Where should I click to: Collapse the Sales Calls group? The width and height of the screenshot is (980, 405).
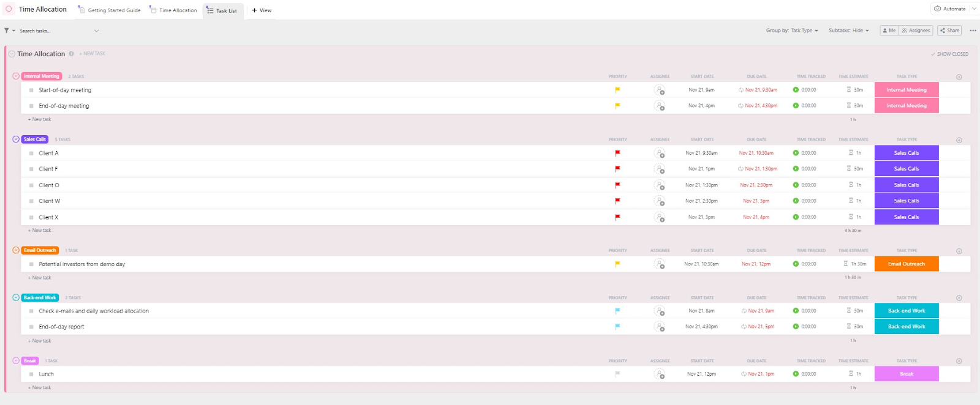click(16, 139)
